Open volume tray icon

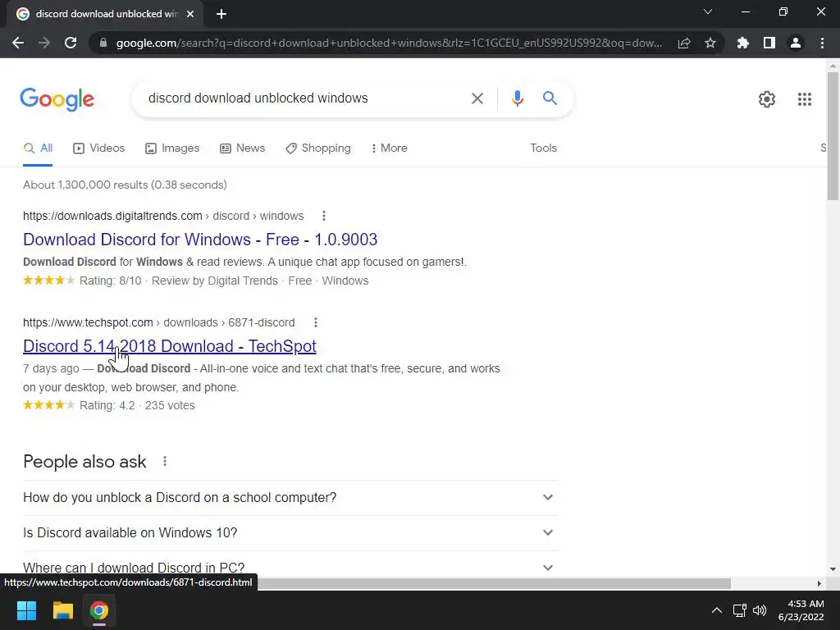point(759,610)
